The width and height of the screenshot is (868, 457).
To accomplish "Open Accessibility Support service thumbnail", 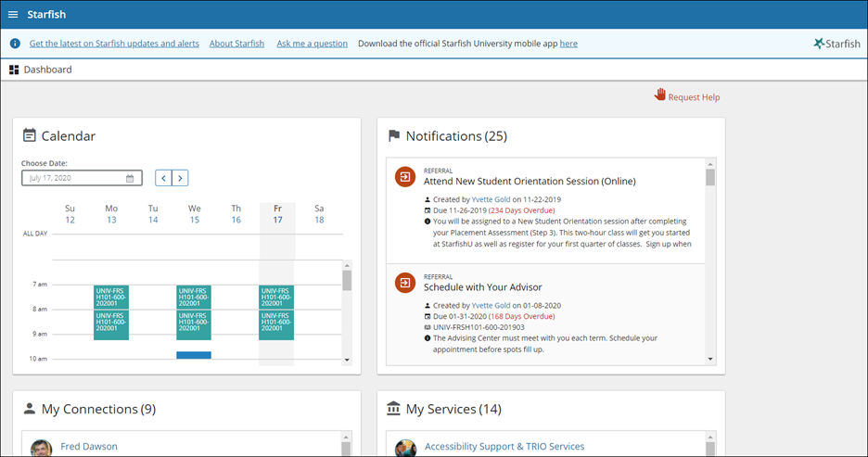I will (406, 448).
